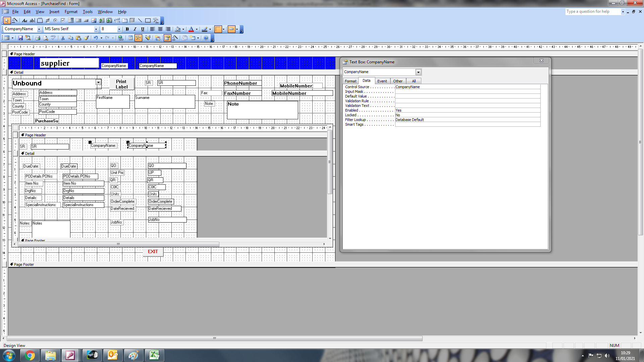Expand the Font Color arrow
The image size is (644, 362).
(x=197, y=29)
